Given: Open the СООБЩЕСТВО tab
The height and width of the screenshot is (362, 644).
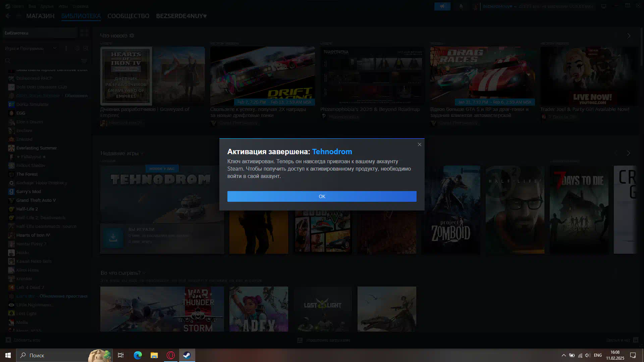Looking at the screenshot, I should point(128,16).
